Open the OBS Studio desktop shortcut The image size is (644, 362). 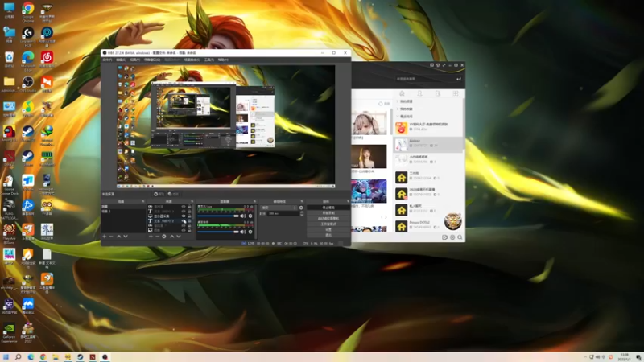(x=28, y=84)
